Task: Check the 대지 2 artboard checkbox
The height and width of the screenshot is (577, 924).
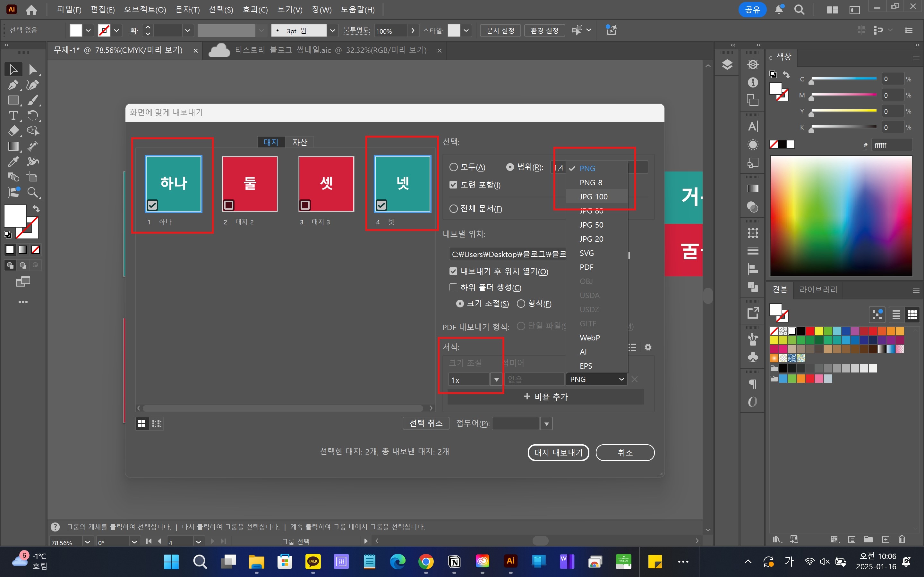Action: click(229, 205)
